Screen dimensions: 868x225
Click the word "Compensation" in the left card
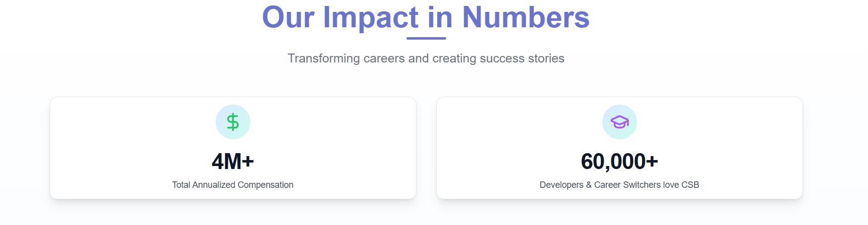click(x=266, y=185)
